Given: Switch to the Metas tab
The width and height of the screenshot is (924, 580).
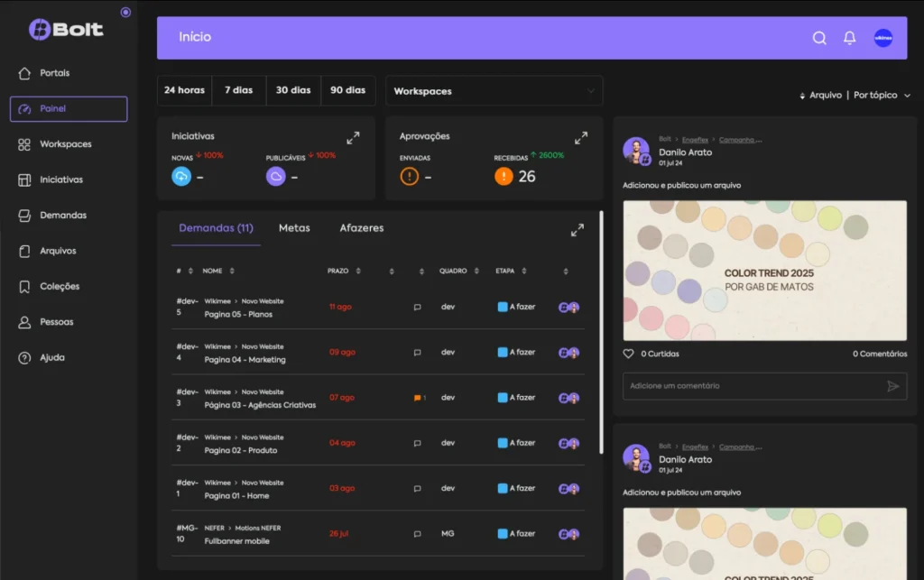Looking at the screenshot, I should [294, 228].
